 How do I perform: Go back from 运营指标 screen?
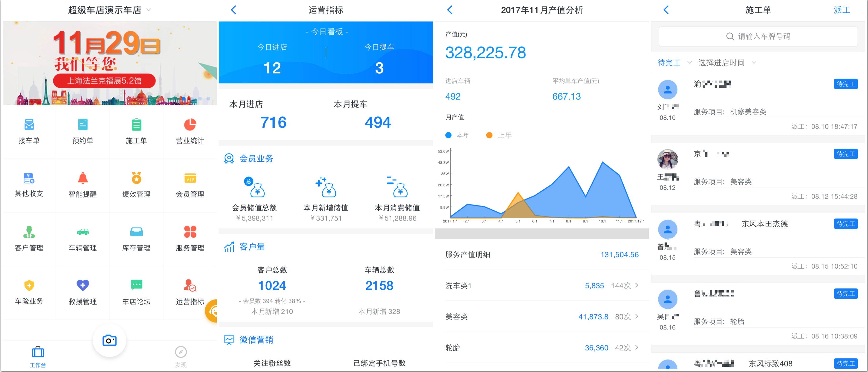pos(233,10)
